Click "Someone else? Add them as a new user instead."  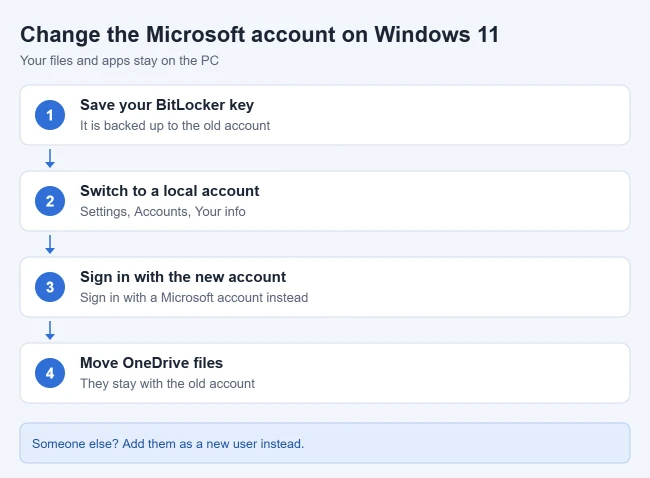[x=168, y=444]
